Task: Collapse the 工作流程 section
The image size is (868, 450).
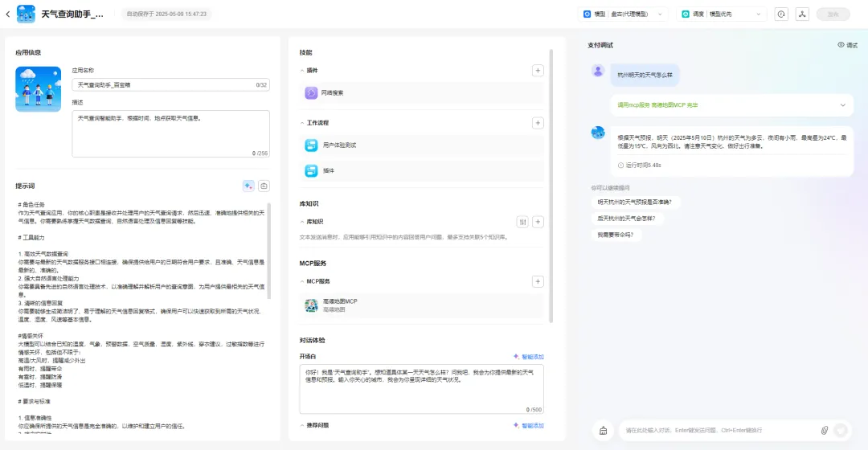Action: click(x=302, y=123)
